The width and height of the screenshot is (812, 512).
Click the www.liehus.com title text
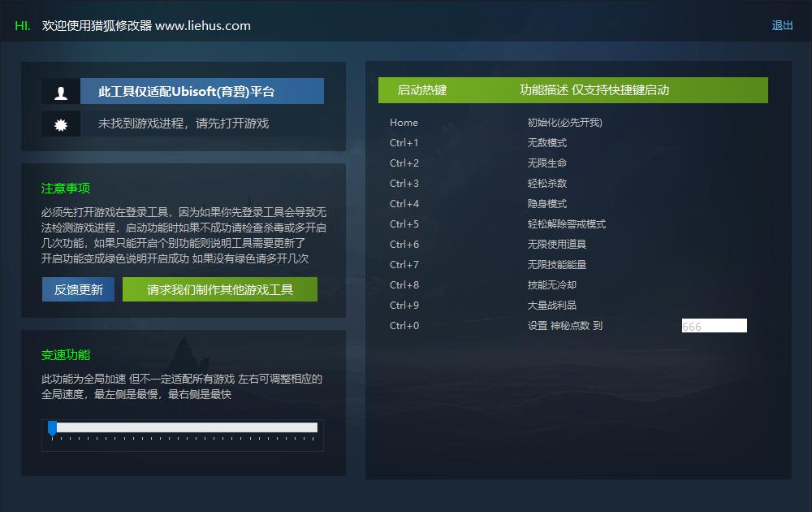pyautogui.click(x=203, y=25)
